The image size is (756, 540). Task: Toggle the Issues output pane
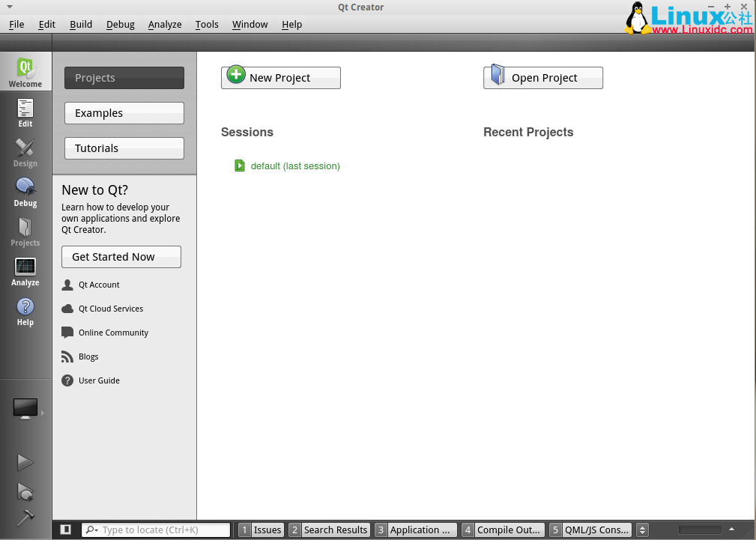tap(261, 530)
